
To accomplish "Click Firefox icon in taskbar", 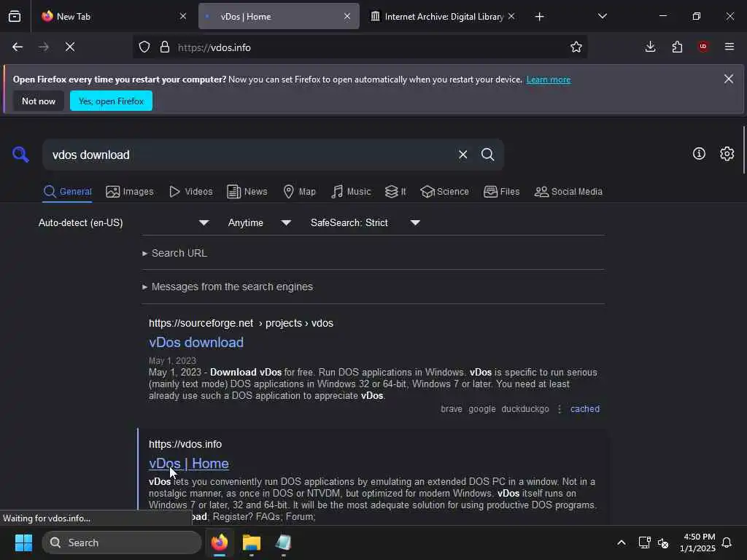I will [x=220, y=542].
